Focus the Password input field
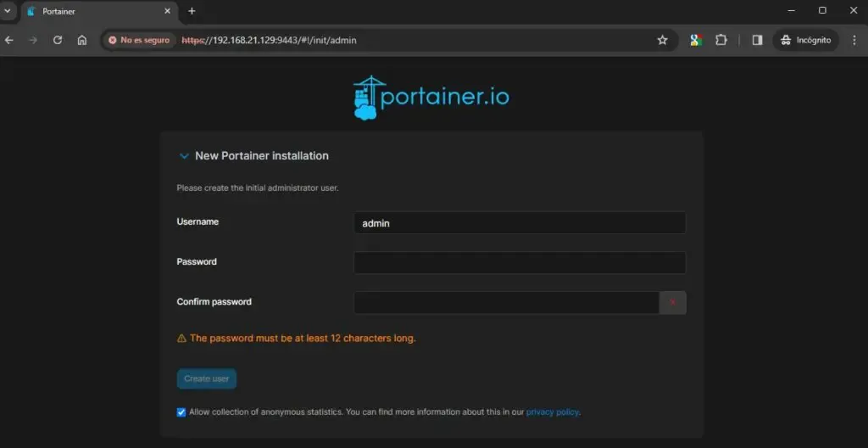The width and height of the screenshot is (868, 448). [520, 263]
